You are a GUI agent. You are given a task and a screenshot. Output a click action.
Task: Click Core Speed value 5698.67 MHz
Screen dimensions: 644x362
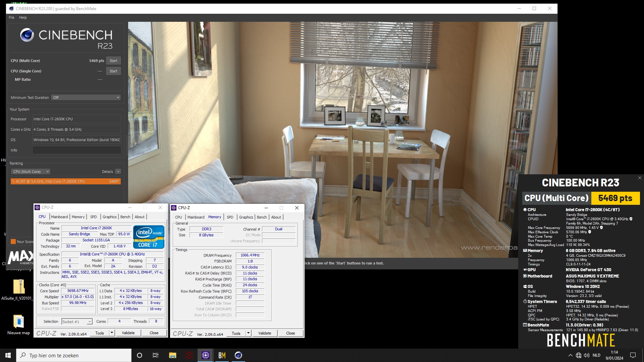coord(78,291)
